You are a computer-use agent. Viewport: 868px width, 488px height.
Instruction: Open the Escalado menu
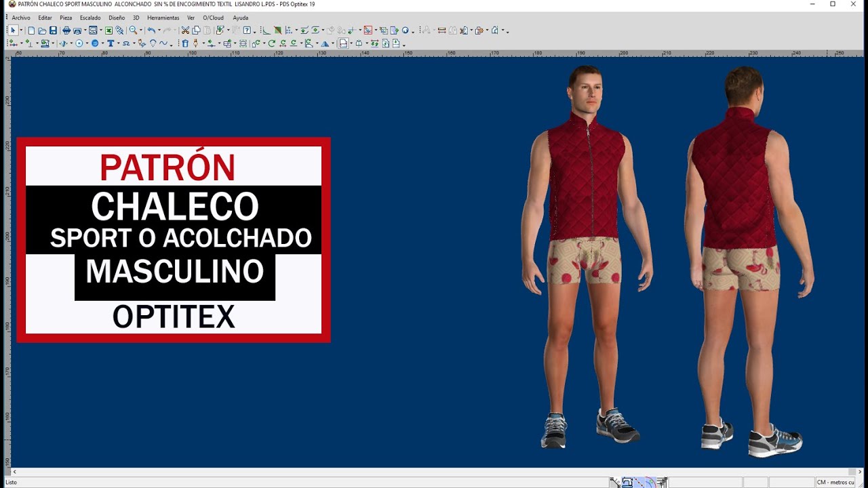click(90, 18)
